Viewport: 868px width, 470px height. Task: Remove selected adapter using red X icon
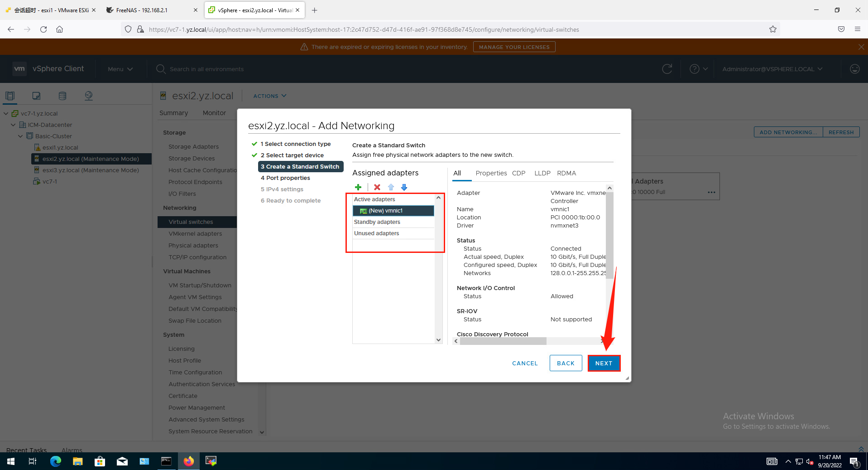click(377, 187)
